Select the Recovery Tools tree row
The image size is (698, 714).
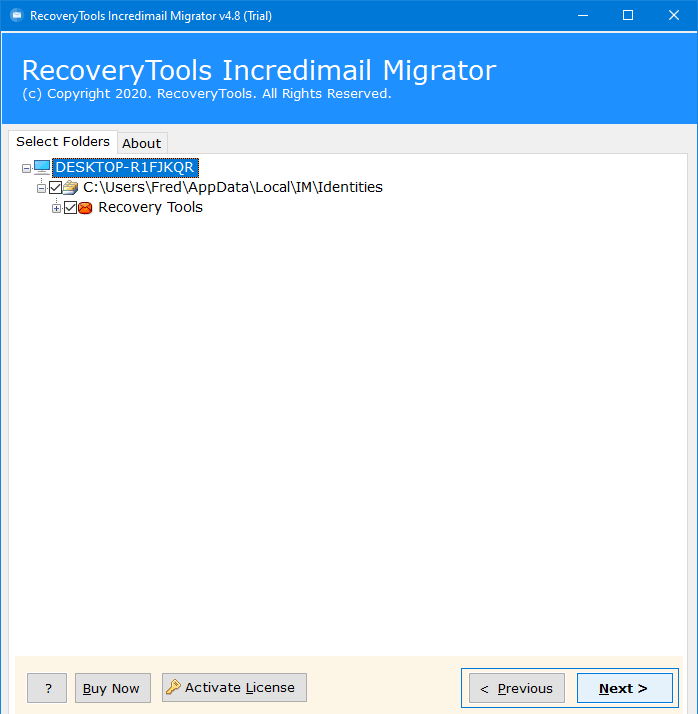tap(150, 207)
